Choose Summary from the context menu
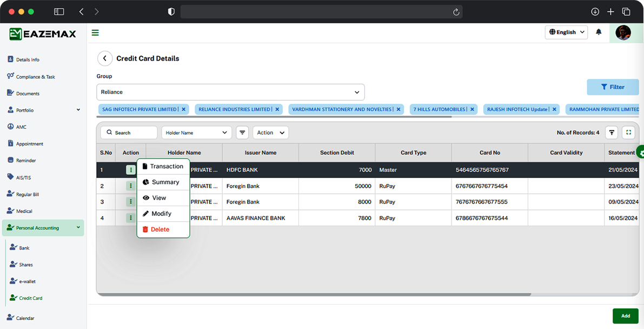Screen dimensions: 644x329 click(x=163, y=182)
